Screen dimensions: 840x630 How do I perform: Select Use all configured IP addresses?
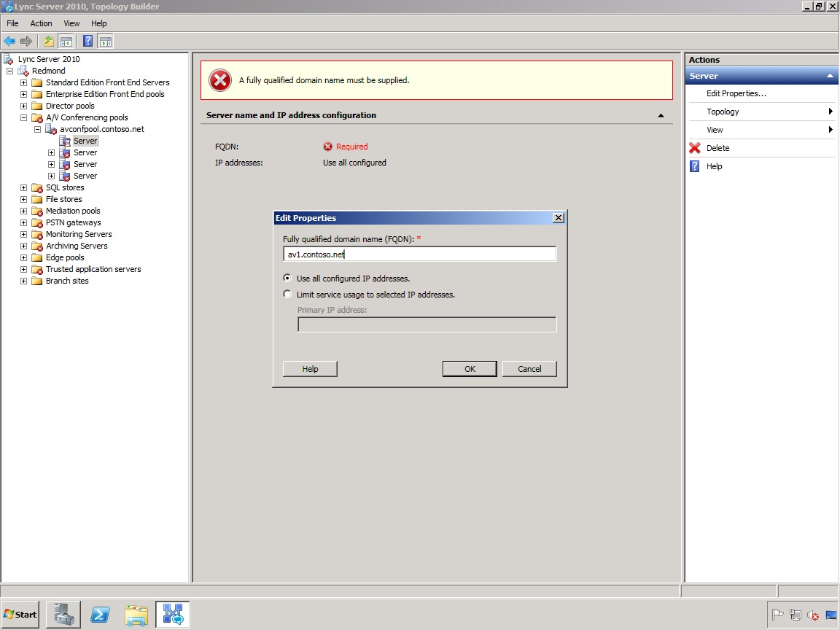click(x=288, y=278)
